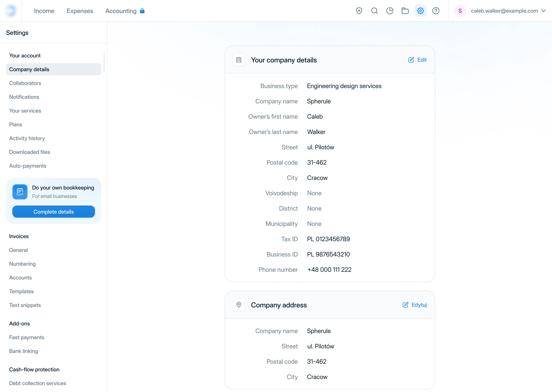Open Templates under Invoices
Screen dimensions: 552x392
coord(21,291)
